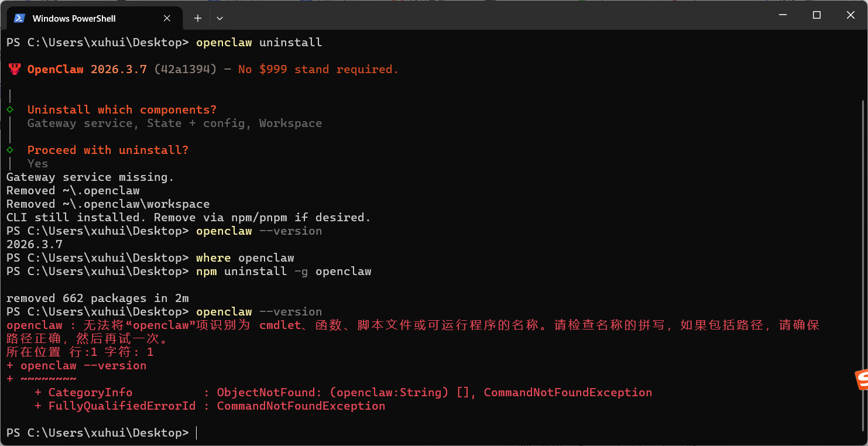This screenshot has width=868, height=446.
Task: Click the diamond beside Proceed with uninstall
Action: point(10,150)
